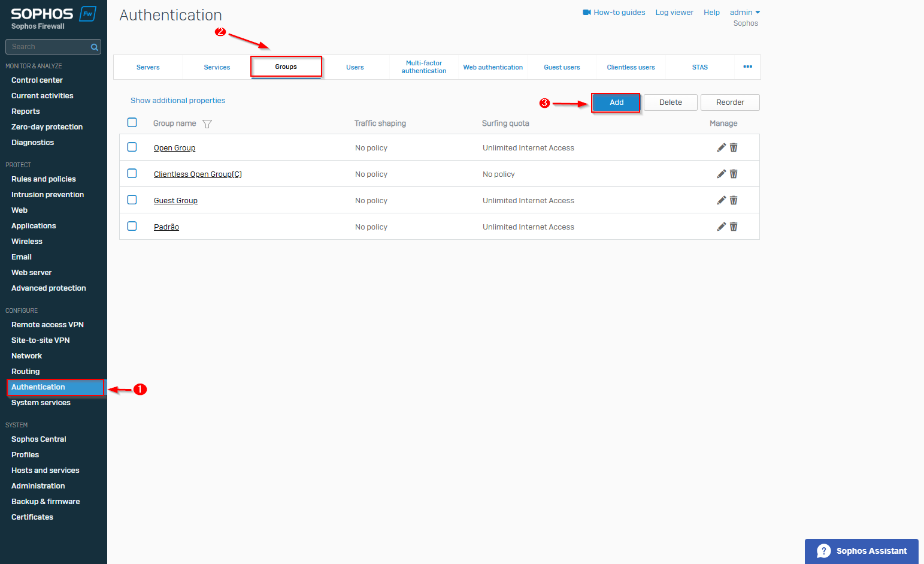Viewport: 924px width, 564px height.
Task: Open Backup & firmware menu item
Action: click(46, 502)
